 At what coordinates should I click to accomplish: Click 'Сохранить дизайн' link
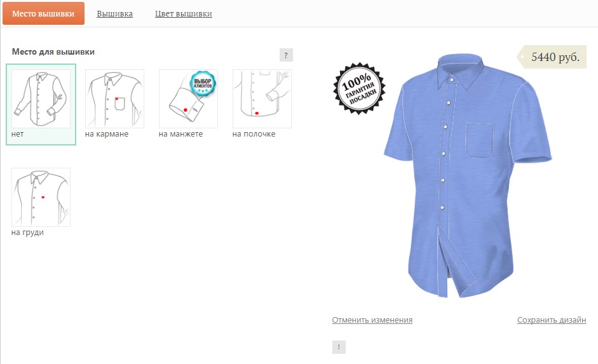coord(552,320)
